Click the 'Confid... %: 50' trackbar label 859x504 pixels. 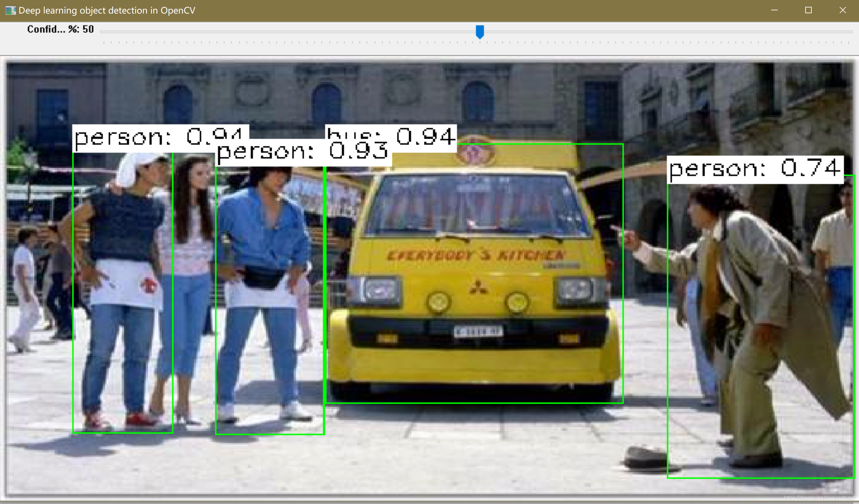tap(60, 29)
